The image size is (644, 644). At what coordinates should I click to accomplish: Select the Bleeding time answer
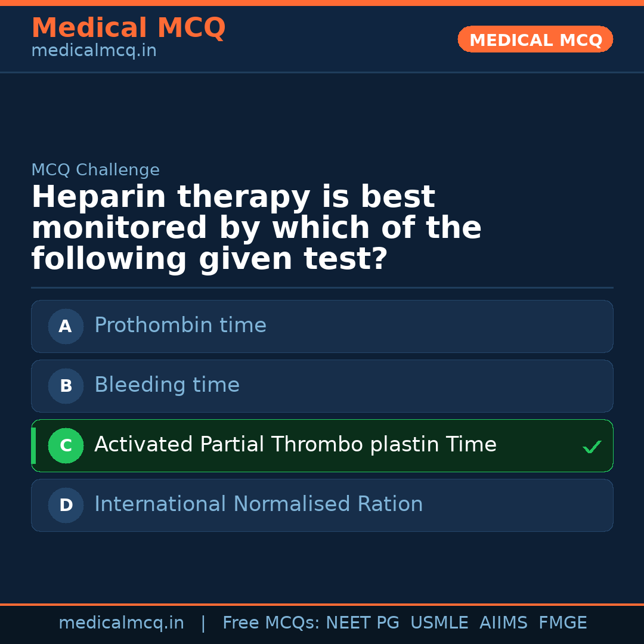(167, 385)
